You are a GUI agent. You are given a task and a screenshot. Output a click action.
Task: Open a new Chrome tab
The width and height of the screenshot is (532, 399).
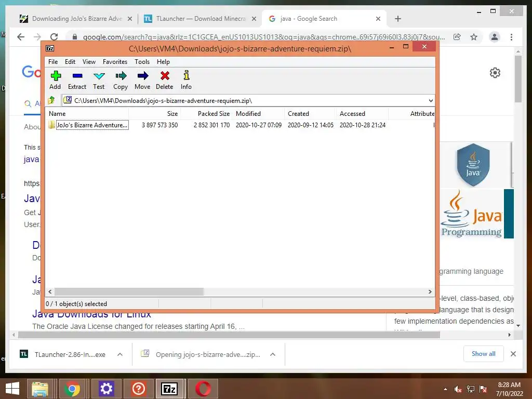398,19
